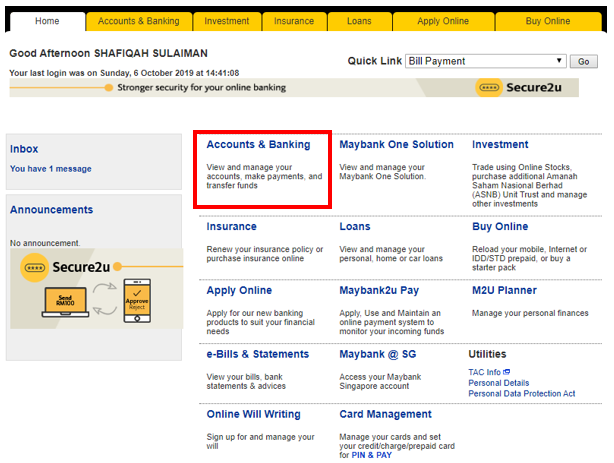Screen dimensions: 614x463
Task: Open the Inbox link
Action: (24, 149)
